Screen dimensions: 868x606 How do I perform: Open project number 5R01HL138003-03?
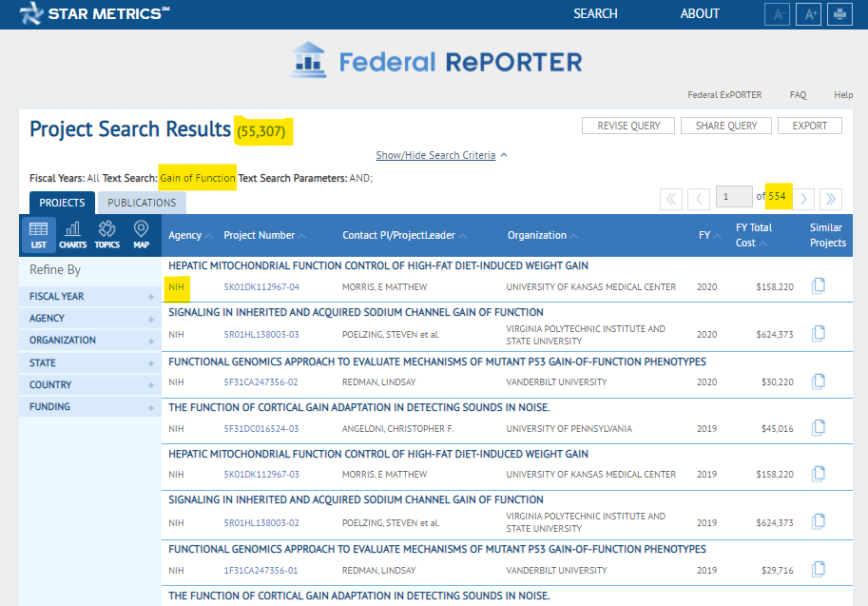tap(261, 335)
